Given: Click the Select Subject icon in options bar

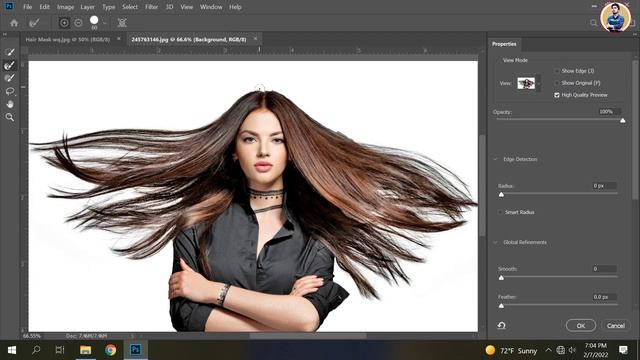Looking at the screenshot, I should [122, 23].
